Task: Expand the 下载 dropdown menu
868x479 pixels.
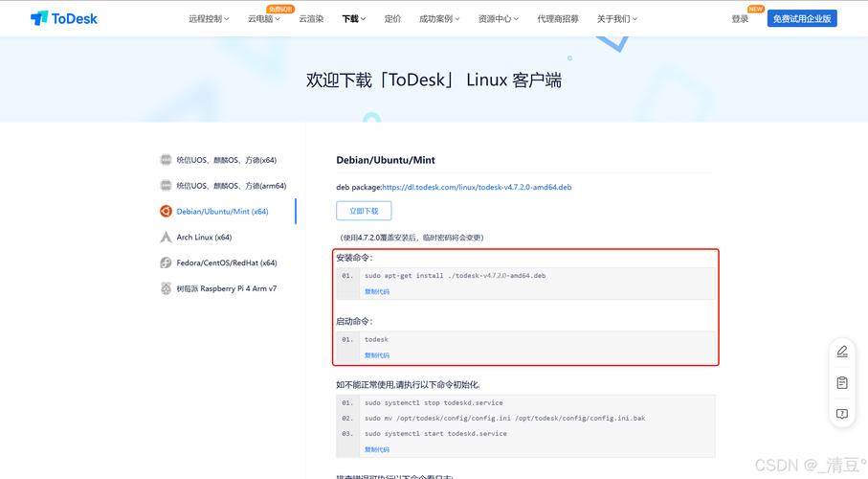Action: pyautogui.click(x=354, y=19)
